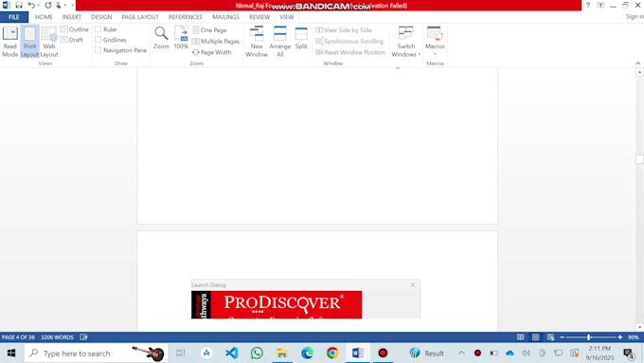The height and width of the screenshot is (363, 644).
Task: Click Reset Window Position
Action: (350, 52)
